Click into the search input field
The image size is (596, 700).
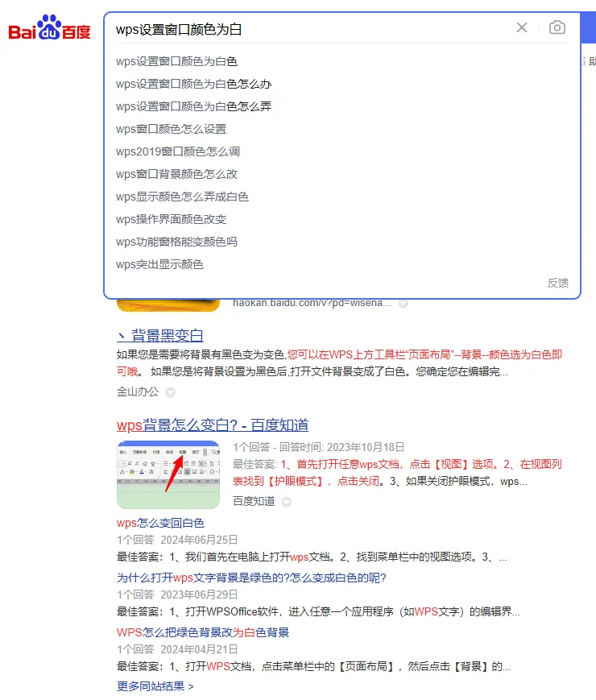click(312, 29)
